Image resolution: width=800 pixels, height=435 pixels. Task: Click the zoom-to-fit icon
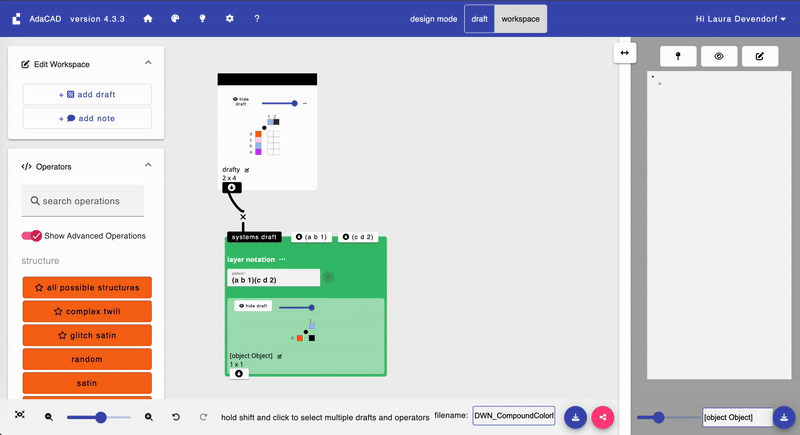tap(20, 416)
